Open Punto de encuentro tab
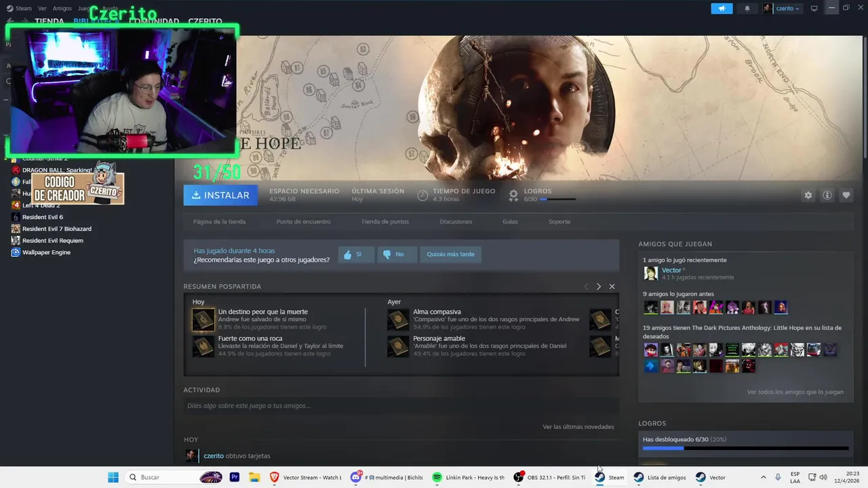This screenshot has width=868, height=488. [x=303, y=222]
